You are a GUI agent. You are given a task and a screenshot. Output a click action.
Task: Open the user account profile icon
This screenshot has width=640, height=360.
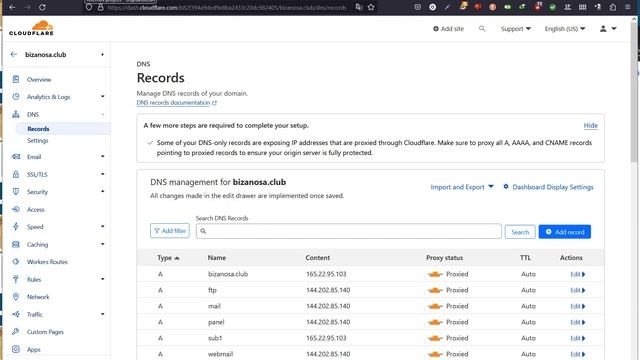[x=603, y=29]
